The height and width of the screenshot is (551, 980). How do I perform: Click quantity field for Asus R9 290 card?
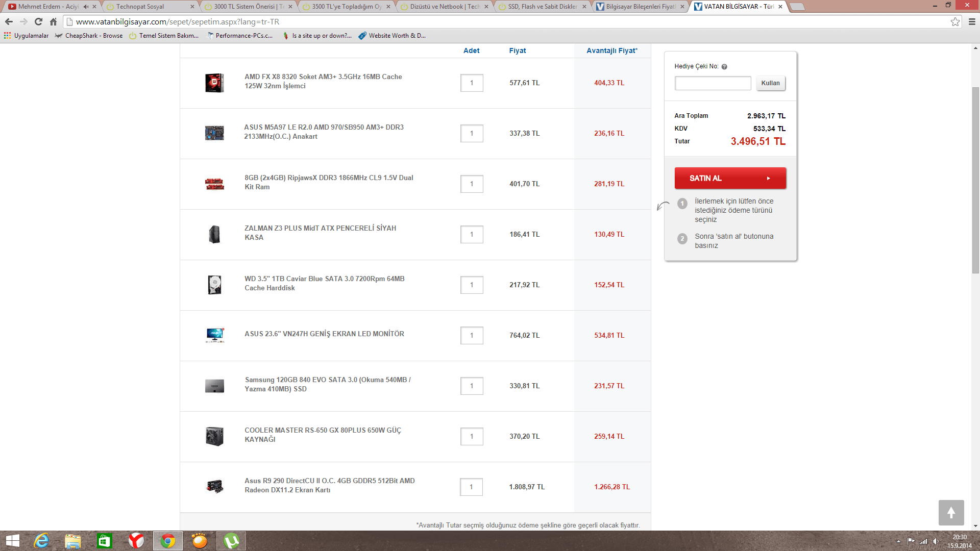pos(471,487)
